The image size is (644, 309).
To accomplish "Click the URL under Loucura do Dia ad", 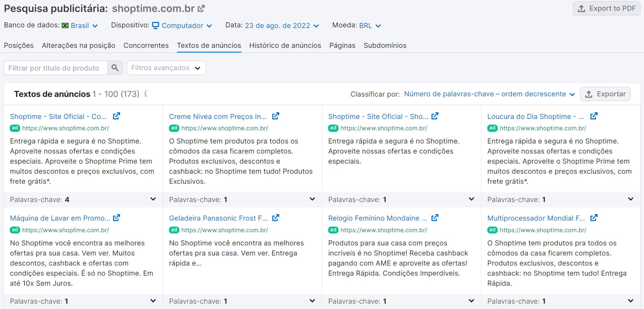I will [x=543, y=128].
